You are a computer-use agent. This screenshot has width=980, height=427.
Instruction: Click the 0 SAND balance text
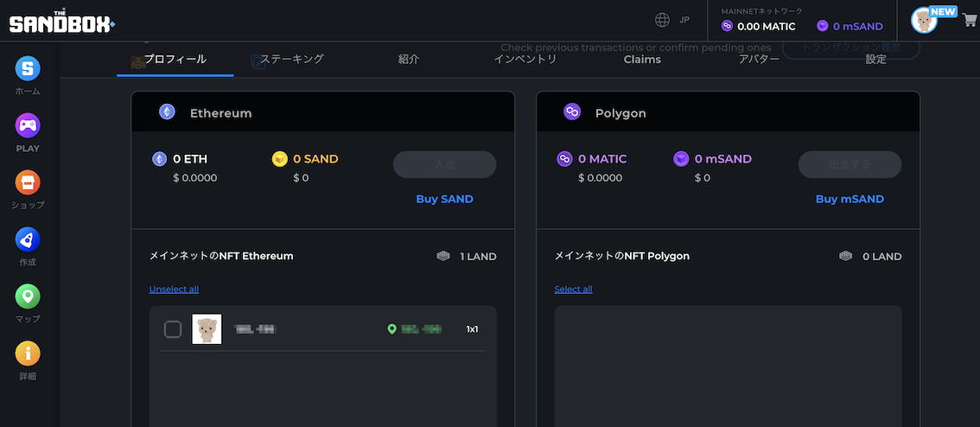[315, 159]
